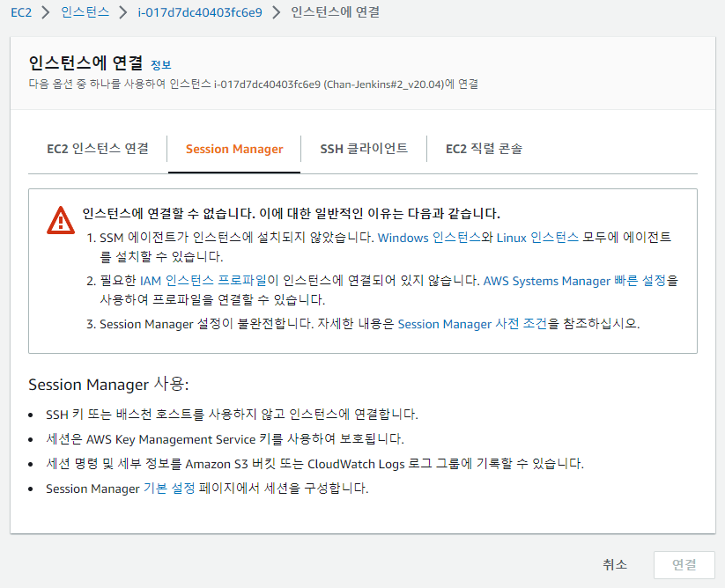Click the 취소 cancel button
The width and height of the screenshot is (725, 588).
pyautogui.click(x=615, y=564)
